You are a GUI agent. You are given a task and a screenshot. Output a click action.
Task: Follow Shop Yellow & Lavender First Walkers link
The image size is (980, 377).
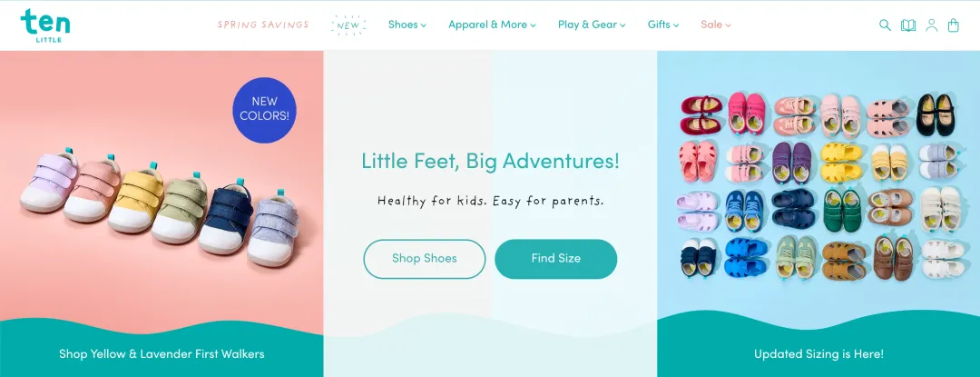(x=162, y=354)
